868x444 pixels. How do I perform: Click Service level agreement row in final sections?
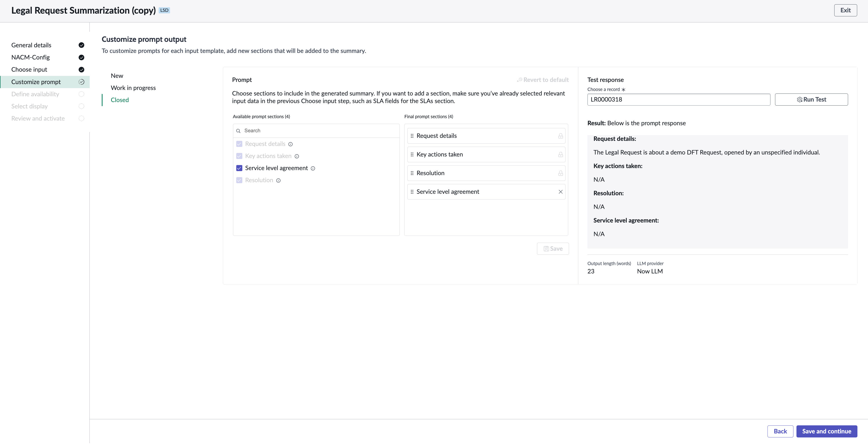[x=486, y=192]
